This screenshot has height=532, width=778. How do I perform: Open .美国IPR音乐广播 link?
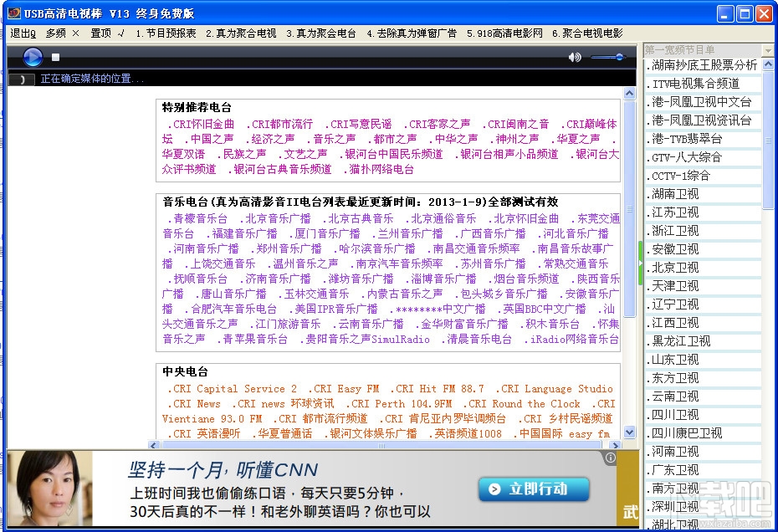click(334, 309)
